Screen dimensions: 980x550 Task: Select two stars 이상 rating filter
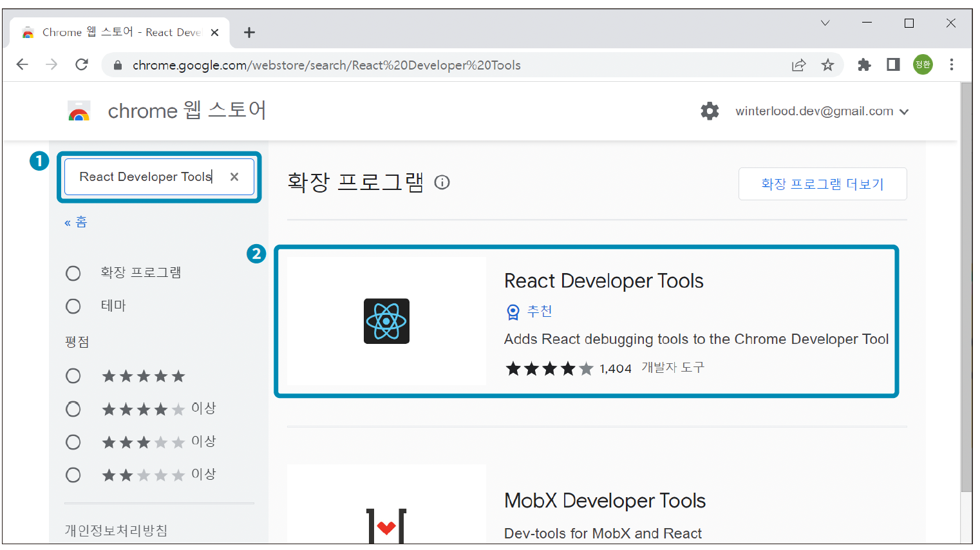click(73, 475)
